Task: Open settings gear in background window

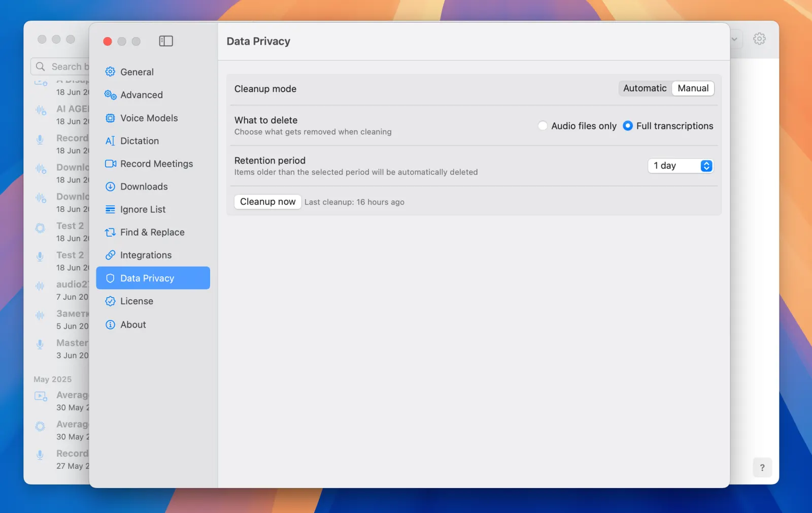Action: pos(759,39)
